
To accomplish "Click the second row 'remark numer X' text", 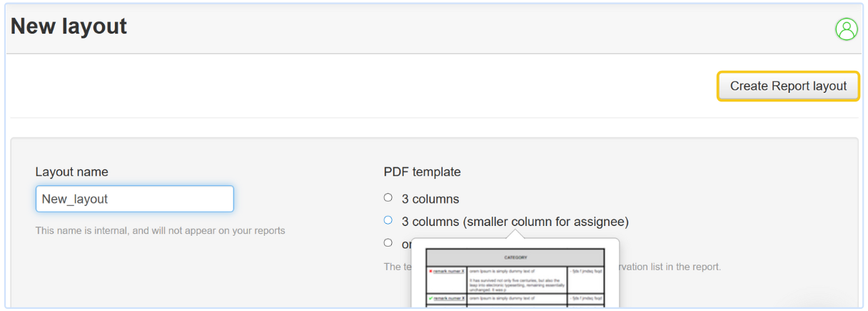I will (x=449, y=298).
